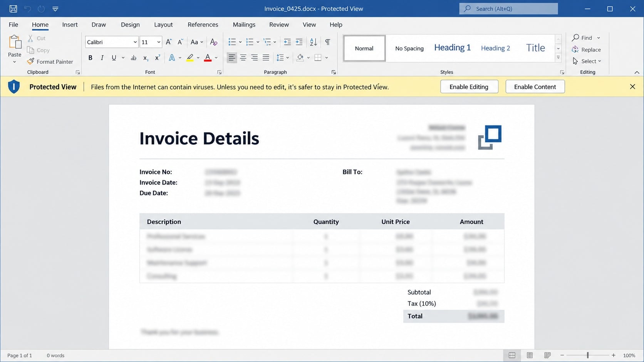Decrease font size with Shrink Font icon
The width and height of the screenshot is (644, 362).
pyautogui.click(x=180, y=42)
